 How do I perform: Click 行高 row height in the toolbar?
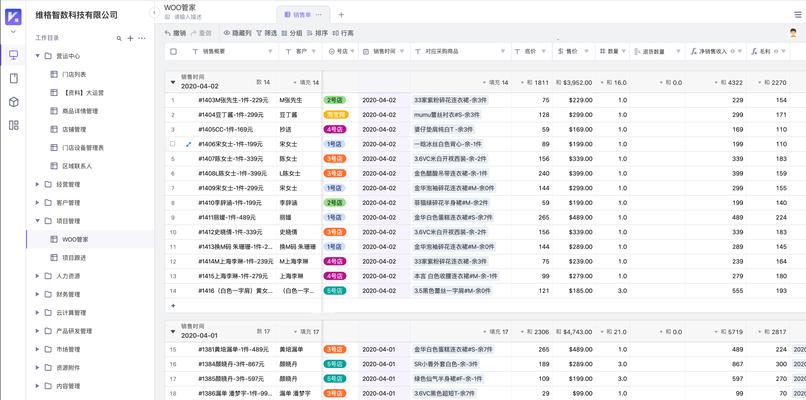click(343, 33)
